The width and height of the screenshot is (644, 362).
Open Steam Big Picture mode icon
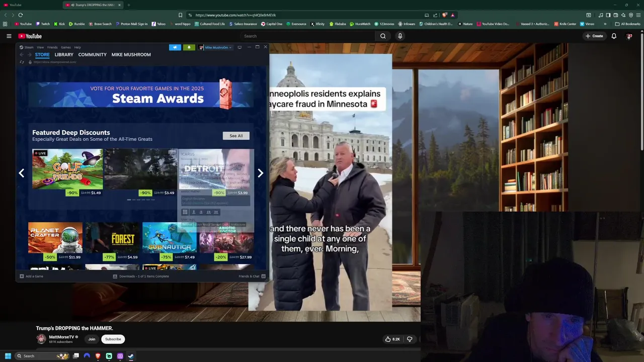point(239,47)
